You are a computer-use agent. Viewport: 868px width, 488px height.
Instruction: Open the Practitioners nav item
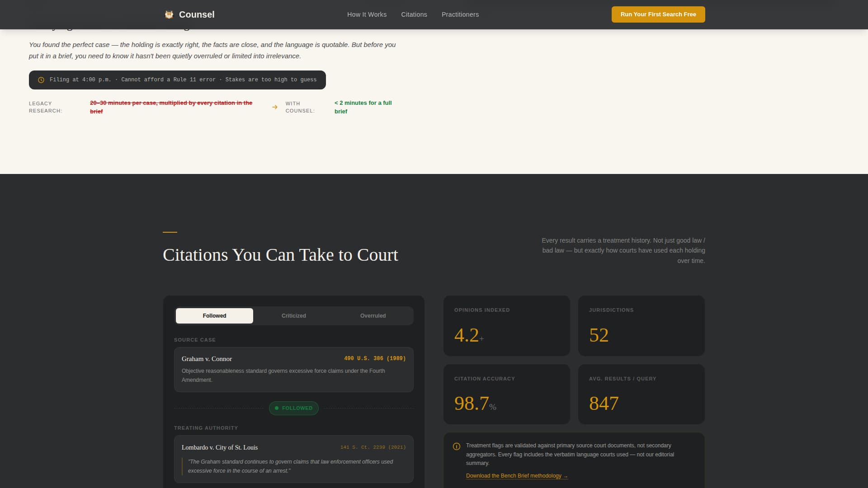point(460,14)
